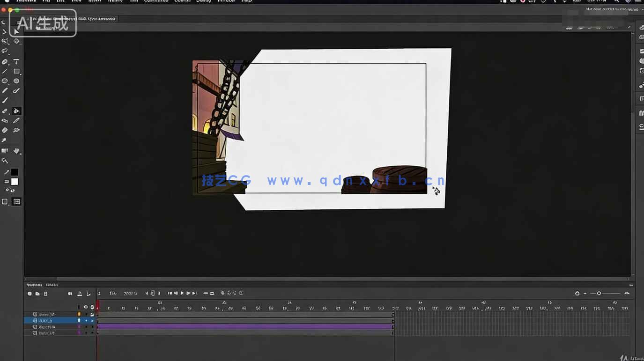This screenshot has width=644, height=361.
Task: Jump to first frame with rewind button
Action: (170, 293)
